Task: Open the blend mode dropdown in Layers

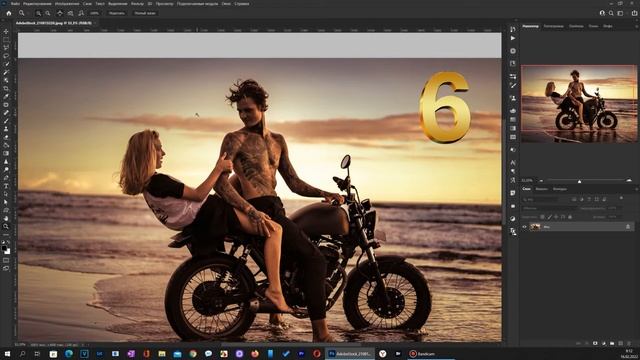Action: (549, 208)
